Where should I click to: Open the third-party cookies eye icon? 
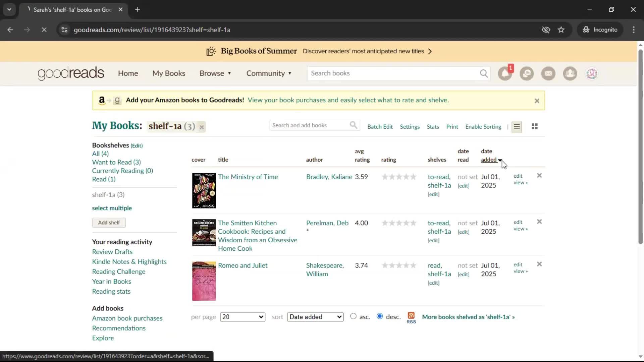click(546, 30)
